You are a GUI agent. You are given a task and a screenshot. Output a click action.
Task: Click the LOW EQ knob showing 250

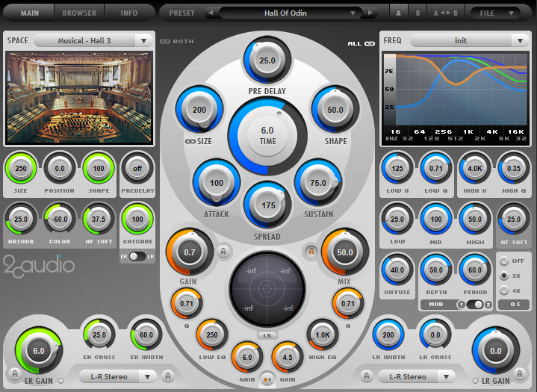212,335
